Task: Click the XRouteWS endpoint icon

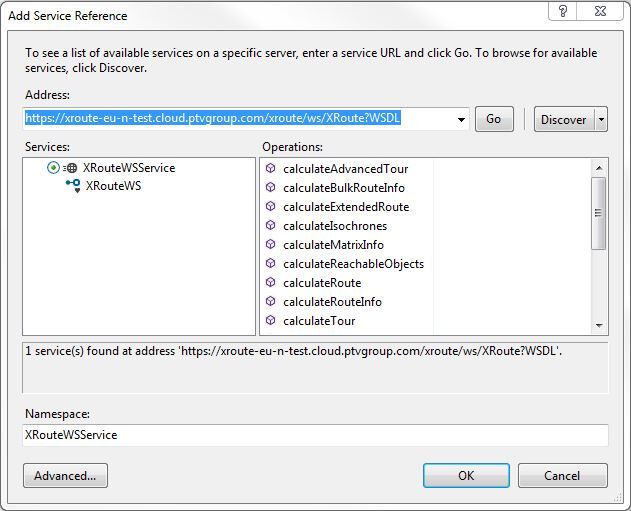Action: coord(73,186)
